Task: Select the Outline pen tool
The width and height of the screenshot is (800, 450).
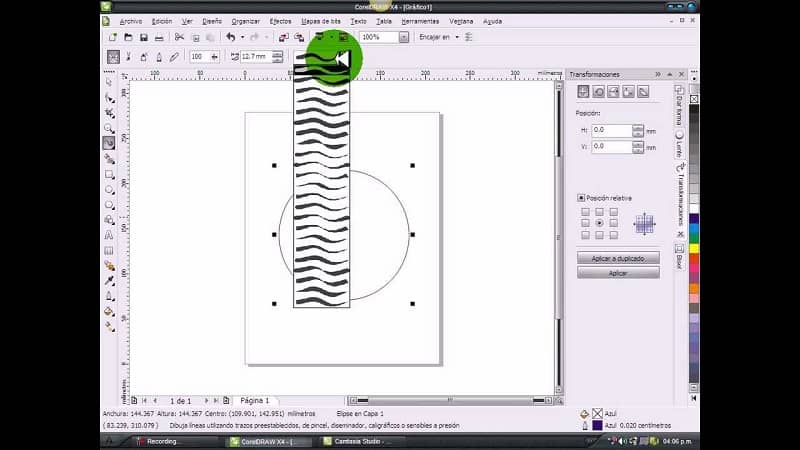Action: coord(109,296)
